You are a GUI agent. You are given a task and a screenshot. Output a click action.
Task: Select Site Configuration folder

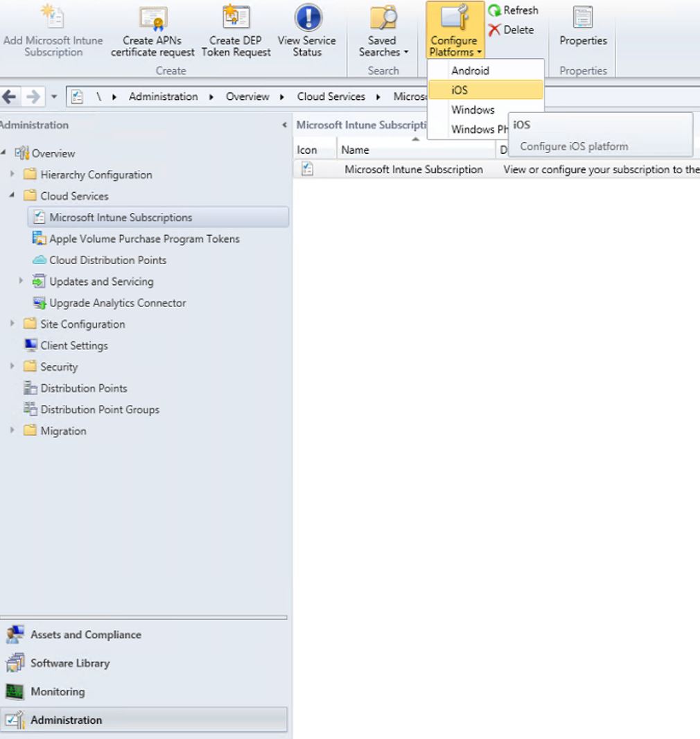tap(83, 324)
